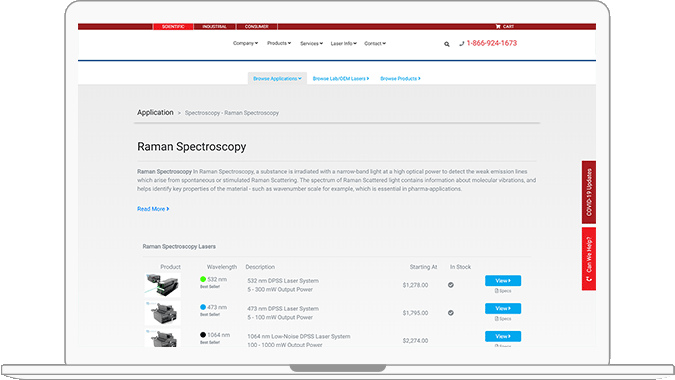This screenshot has width=675, height=380.
Task: Open the 532 nm laser product thumbnail
Action: (162, 285)
